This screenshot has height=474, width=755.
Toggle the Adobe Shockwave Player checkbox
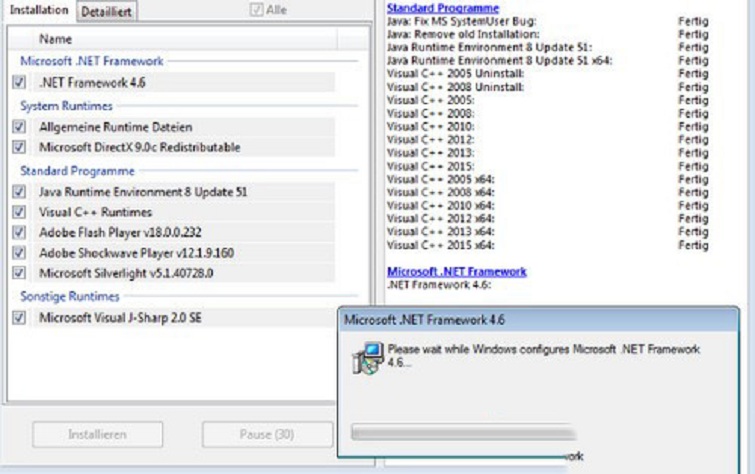point(20,252)
